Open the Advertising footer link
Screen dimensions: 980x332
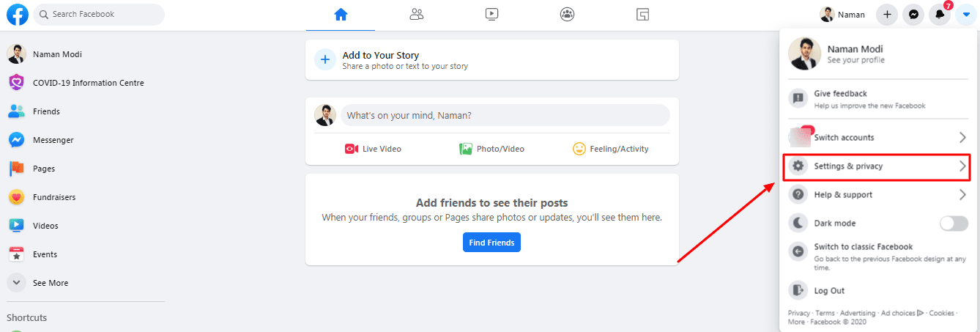857,313
